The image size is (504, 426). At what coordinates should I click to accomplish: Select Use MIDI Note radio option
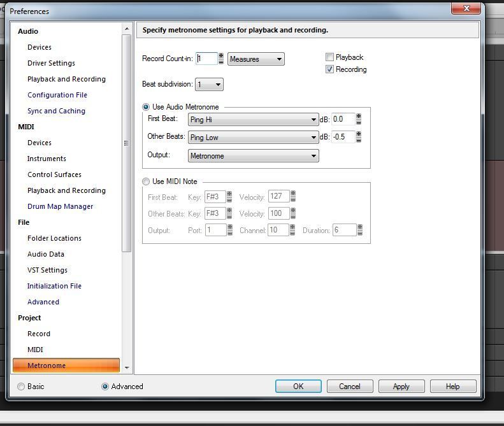pos(147,181)
